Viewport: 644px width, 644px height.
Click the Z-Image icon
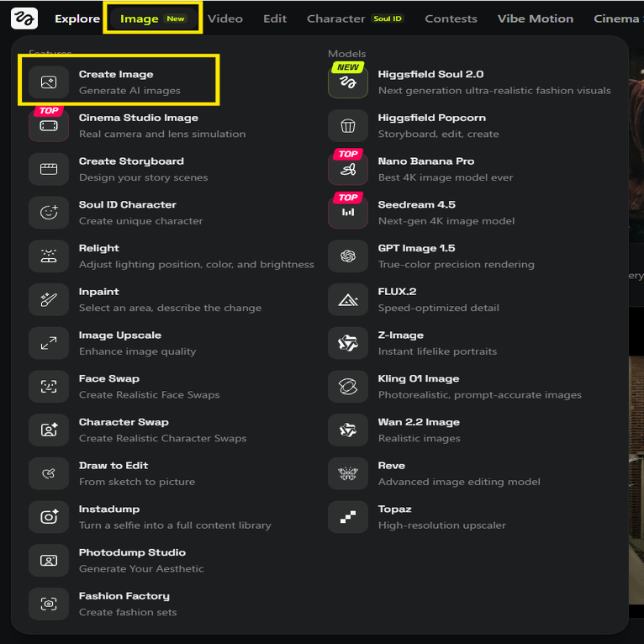point(348,343)
